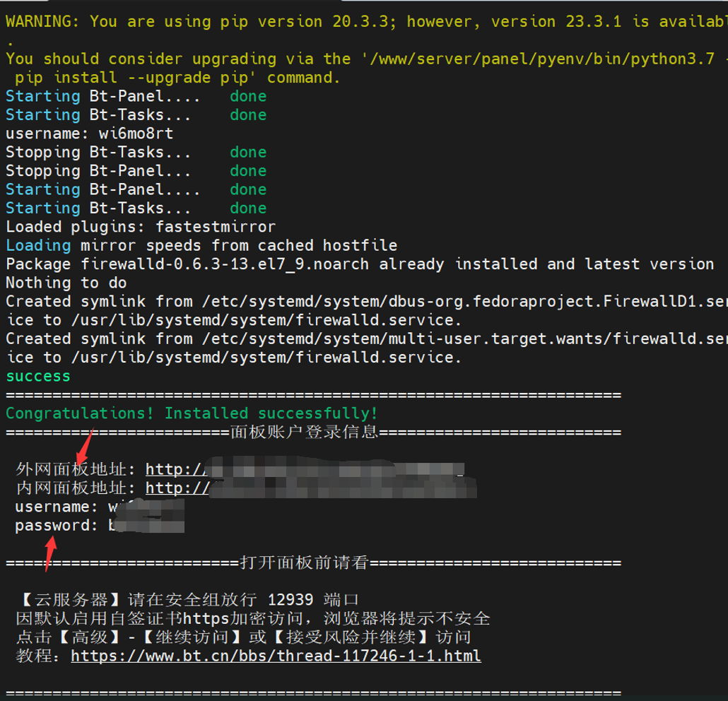Open the bt.cn tutorial thread link

click(x=276, y=656)
